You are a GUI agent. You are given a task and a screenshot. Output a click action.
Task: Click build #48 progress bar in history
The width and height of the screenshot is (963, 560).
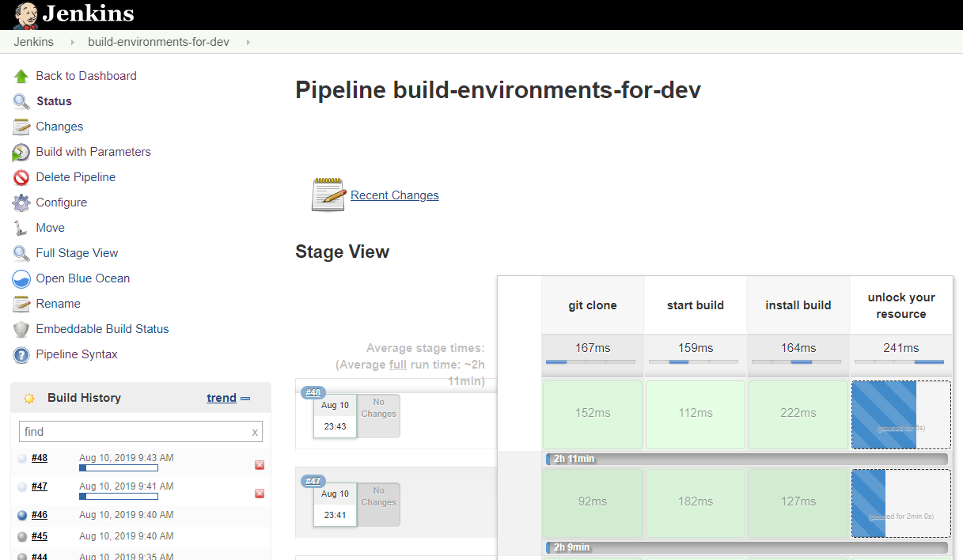[119, 468]
